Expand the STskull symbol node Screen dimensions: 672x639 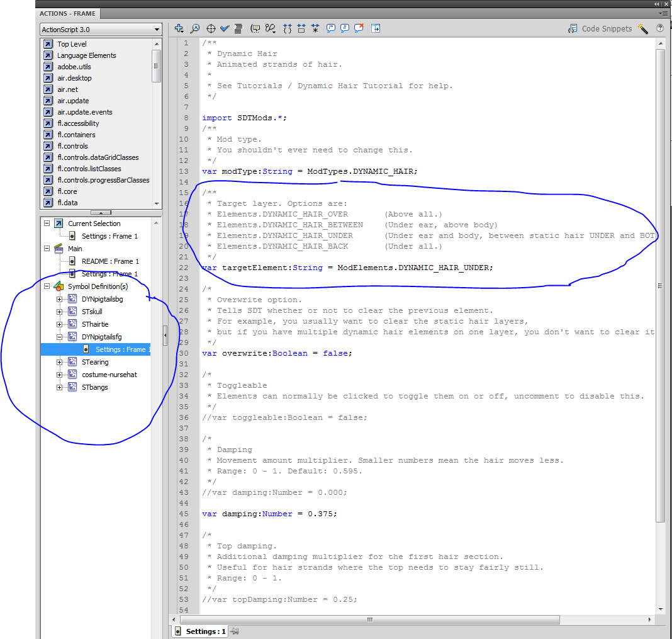60,312
